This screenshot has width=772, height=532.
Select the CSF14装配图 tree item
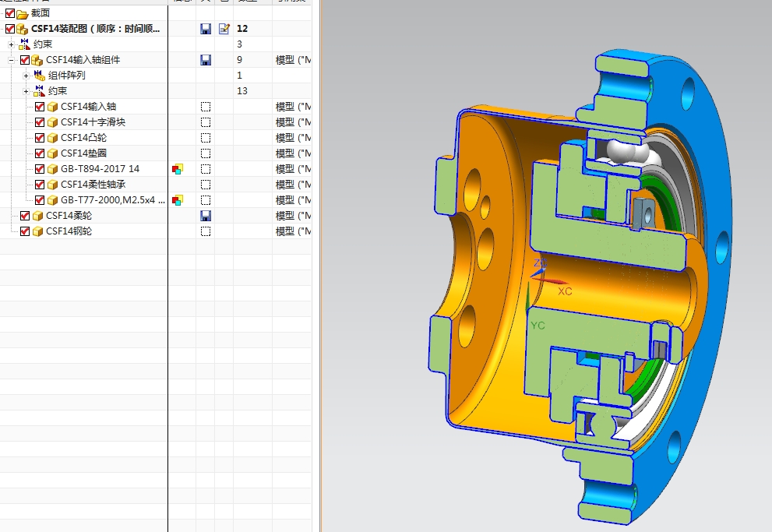click(96, 29)
